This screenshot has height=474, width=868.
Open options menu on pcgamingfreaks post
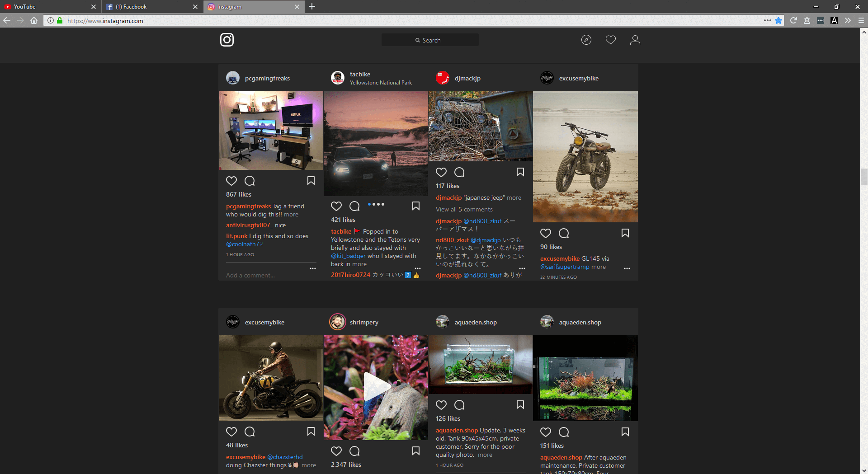coord(313,268)
